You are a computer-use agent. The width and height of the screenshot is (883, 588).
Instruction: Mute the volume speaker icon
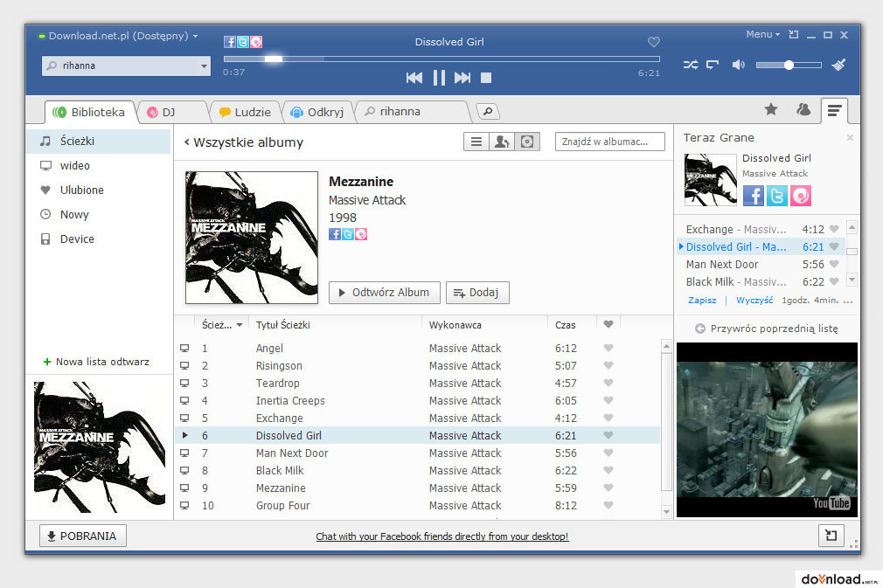[x=738, y=65]
